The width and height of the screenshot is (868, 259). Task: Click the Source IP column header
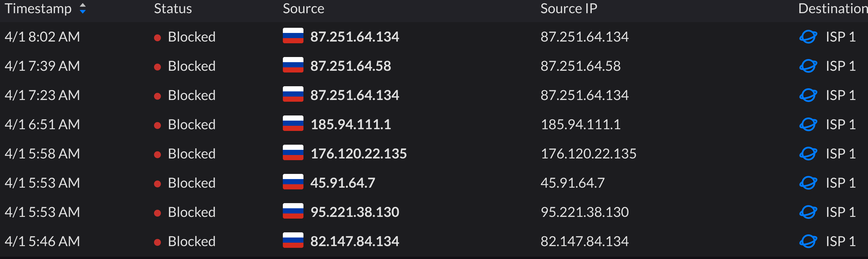tap(569, 8)
